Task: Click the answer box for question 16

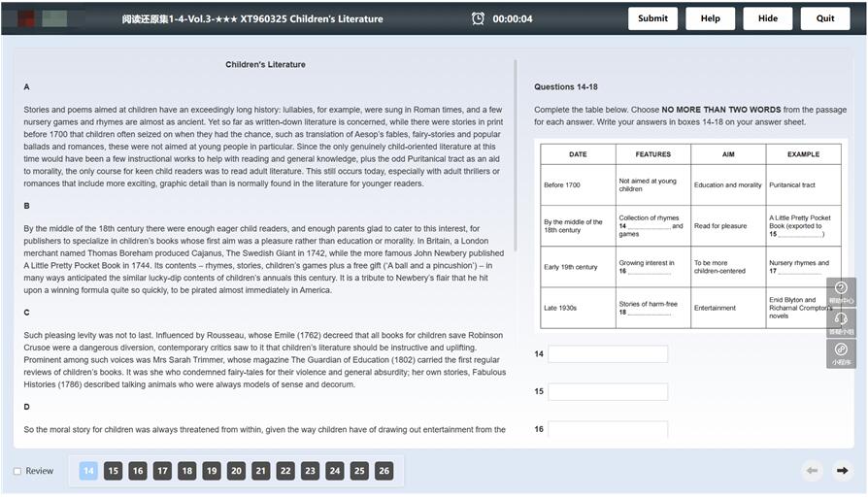Action: [608, 429]
